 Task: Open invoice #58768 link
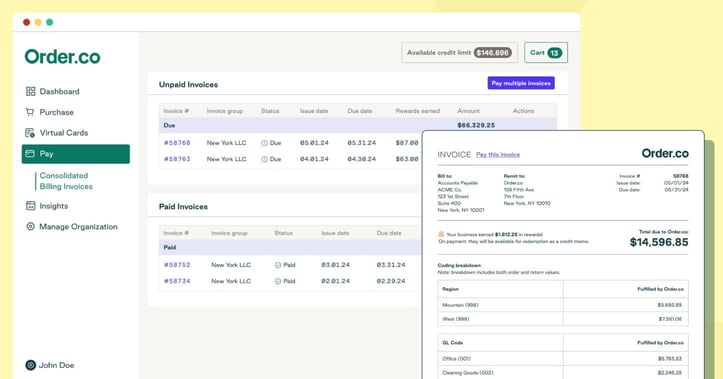[177, 143]
